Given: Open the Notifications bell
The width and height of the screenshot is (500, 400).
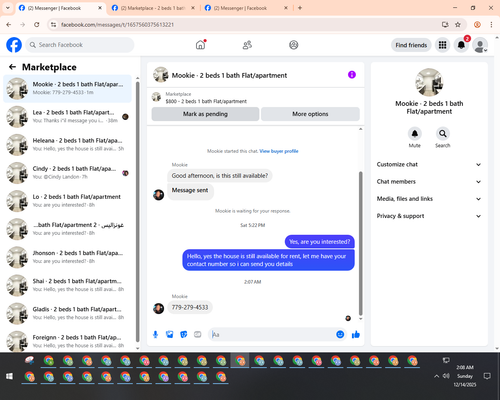Looking at the screenshot, I should click(461, 45).
